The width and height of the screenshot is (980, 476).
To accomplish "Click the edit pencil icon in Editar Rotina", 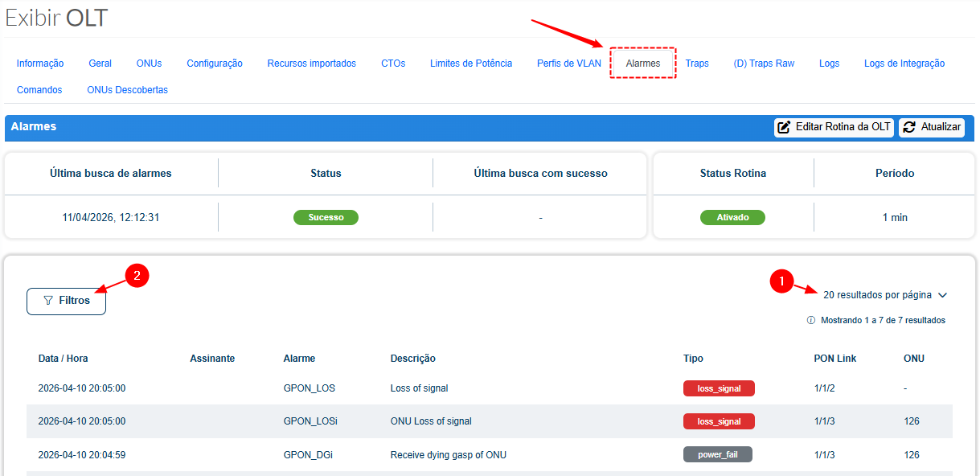I will point(785,127).
